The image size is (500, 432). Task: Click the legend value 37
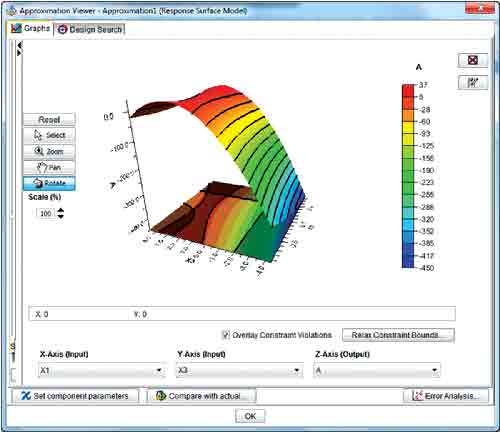point(423,85)
